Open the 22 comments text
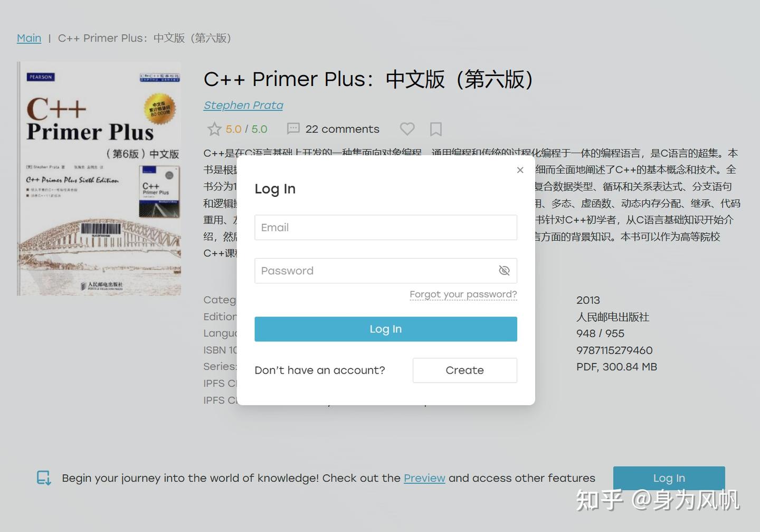The image size is (760, 532). click(x=343, y=129)
